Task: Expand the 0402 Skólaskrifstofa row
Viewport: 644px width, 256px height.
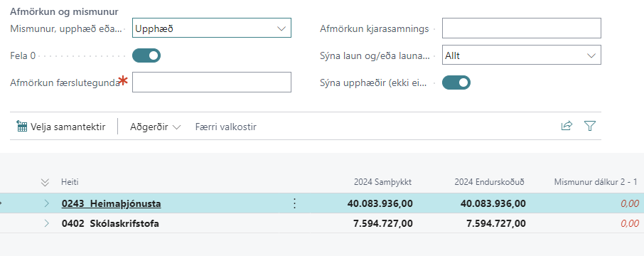Action: 46,223
